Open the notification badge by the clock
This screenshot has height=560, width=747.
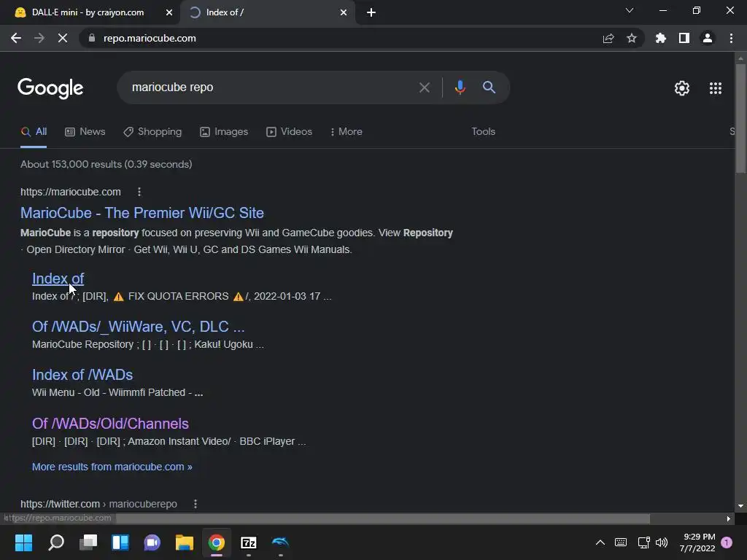click(x=727, y=542)
